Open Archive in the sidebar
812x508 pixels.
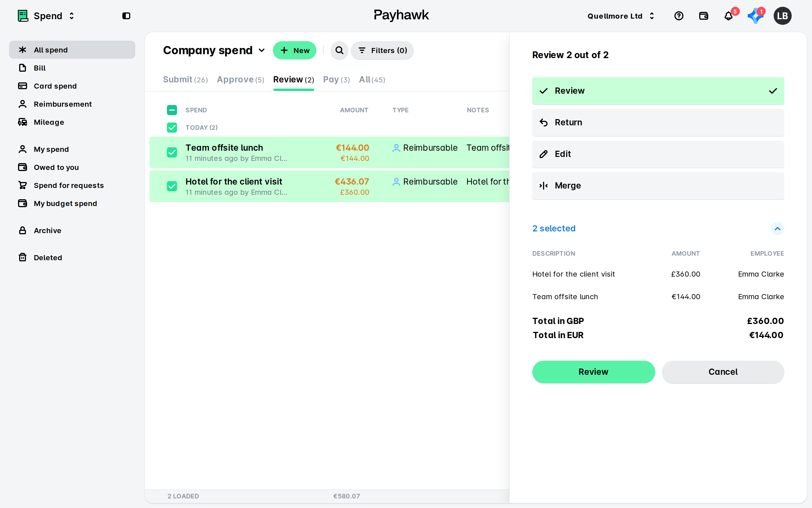72,231
